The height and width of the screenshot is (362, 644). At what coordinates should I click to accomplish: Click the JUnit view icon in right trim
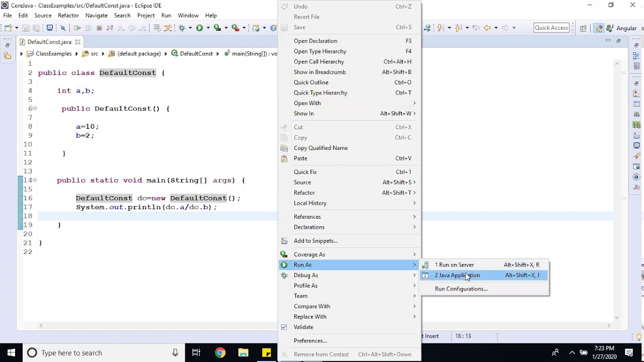tap(636, 188)
